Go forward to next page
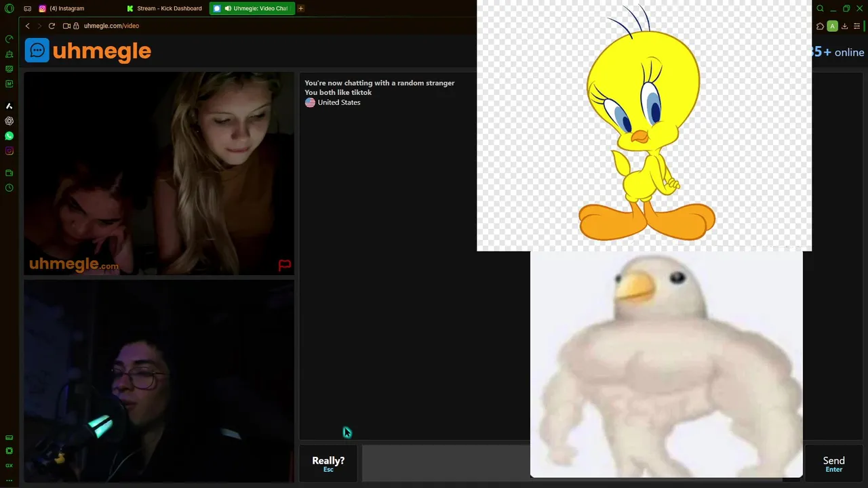The image size is (868, 488). tap(39, 26)
